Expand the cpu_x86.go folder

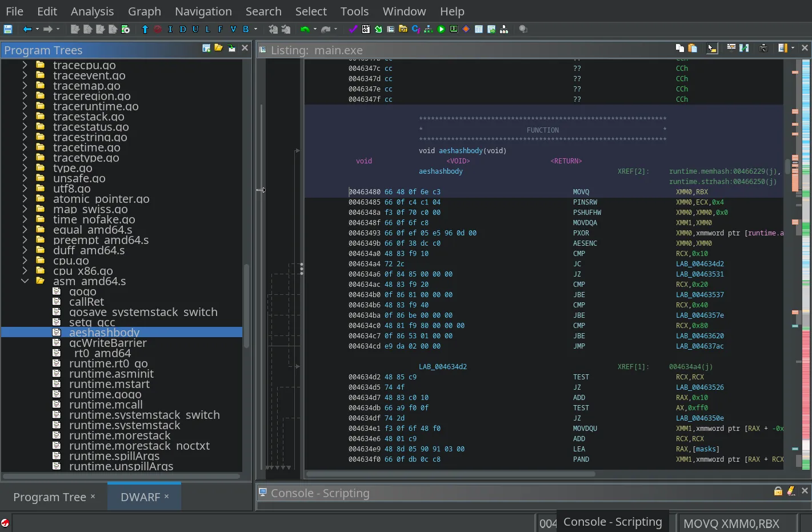click(x=25, y=271)
